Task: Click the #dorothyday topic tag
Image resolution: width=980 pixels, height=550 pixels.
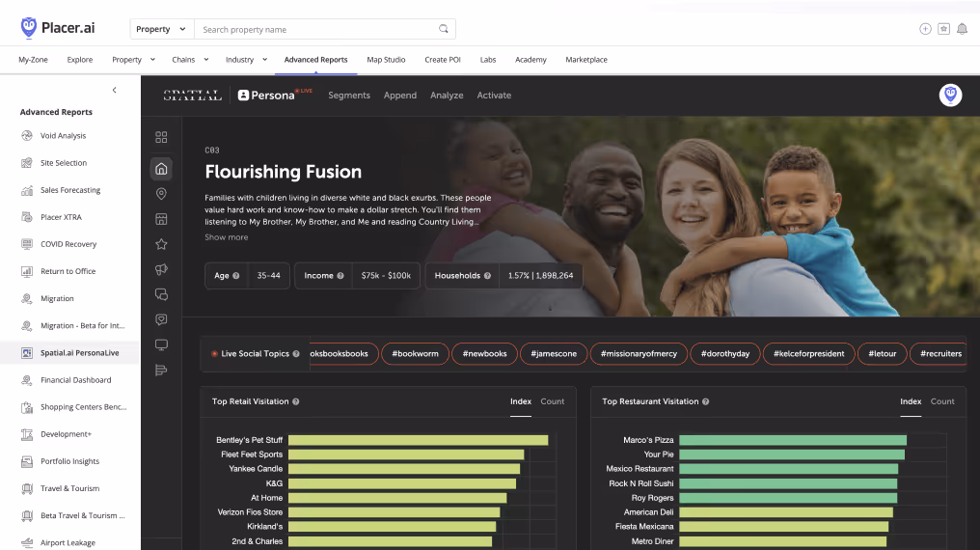Action: pos(725,354)
